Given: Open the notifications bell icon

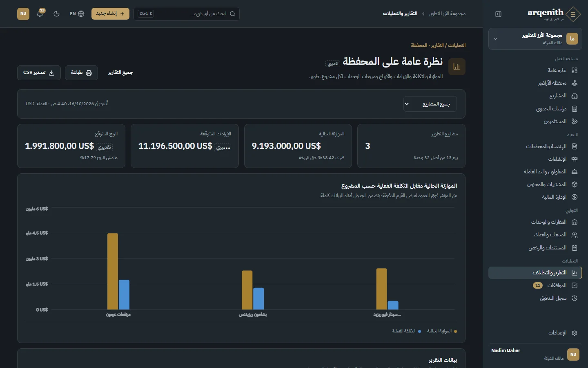Looking at the screenshot, I should [x=40, y=13].
